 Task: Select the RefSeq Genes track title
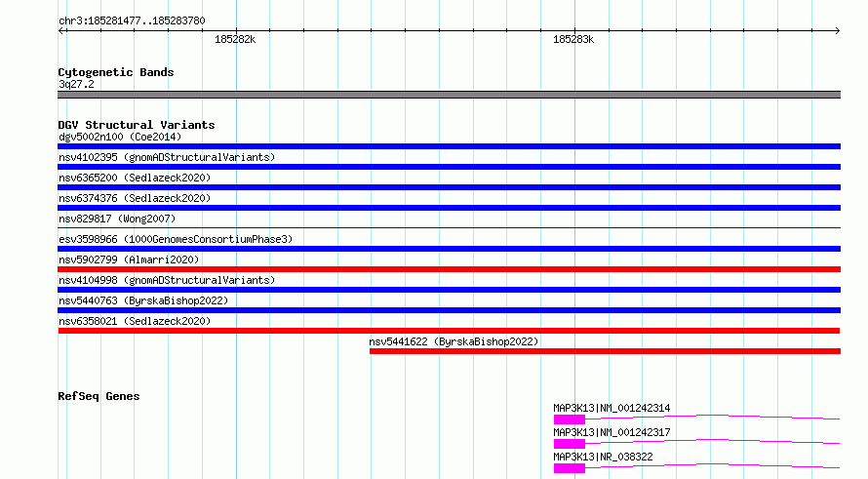click(x=99, y=396)
